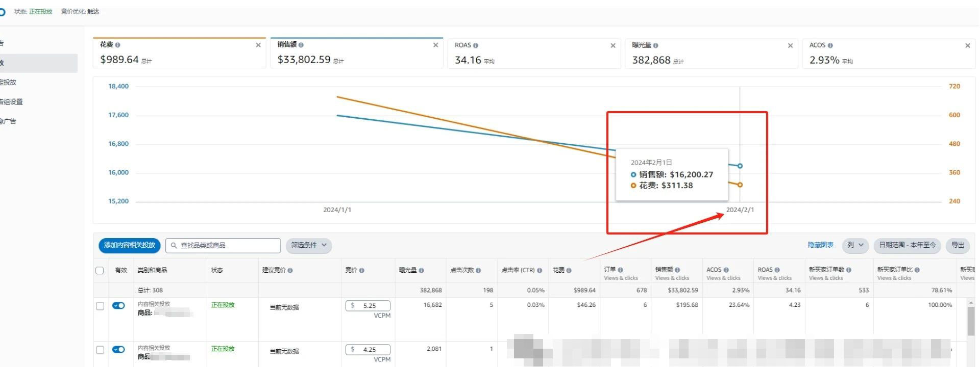Viewport: 980px width, 391px height.
Task: Toggle 有效 switch on the $5.25 row
Action: 118,305
